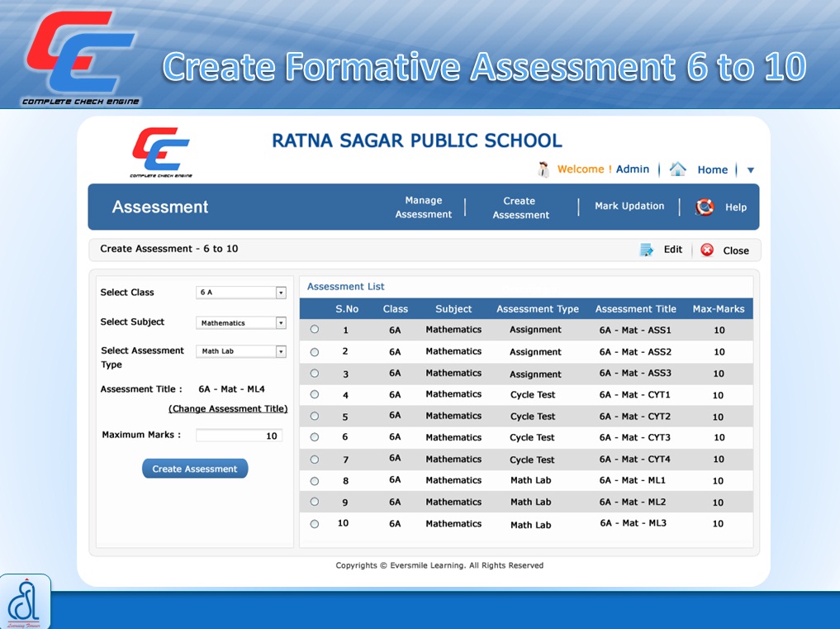Viewport: 840px width, 629px height.
Task: Click the Close text button
Action: coord(736,250)
